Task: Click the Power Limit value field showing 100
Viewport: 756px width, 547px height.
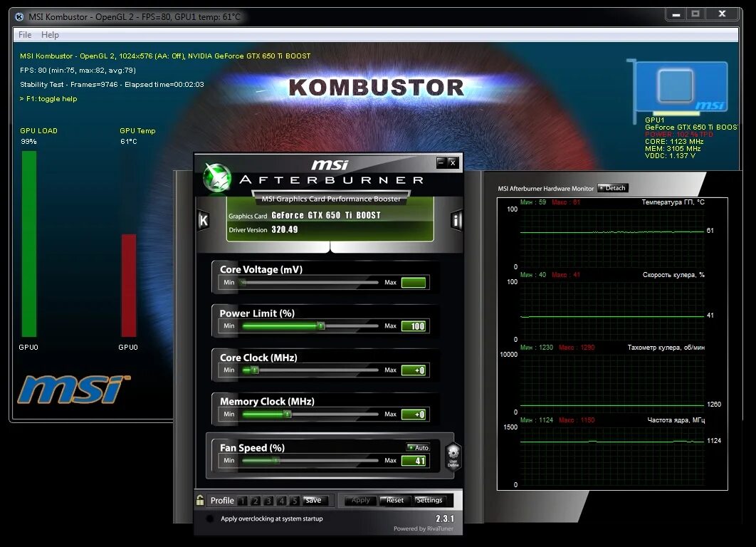Action: [x=413, y=326]
